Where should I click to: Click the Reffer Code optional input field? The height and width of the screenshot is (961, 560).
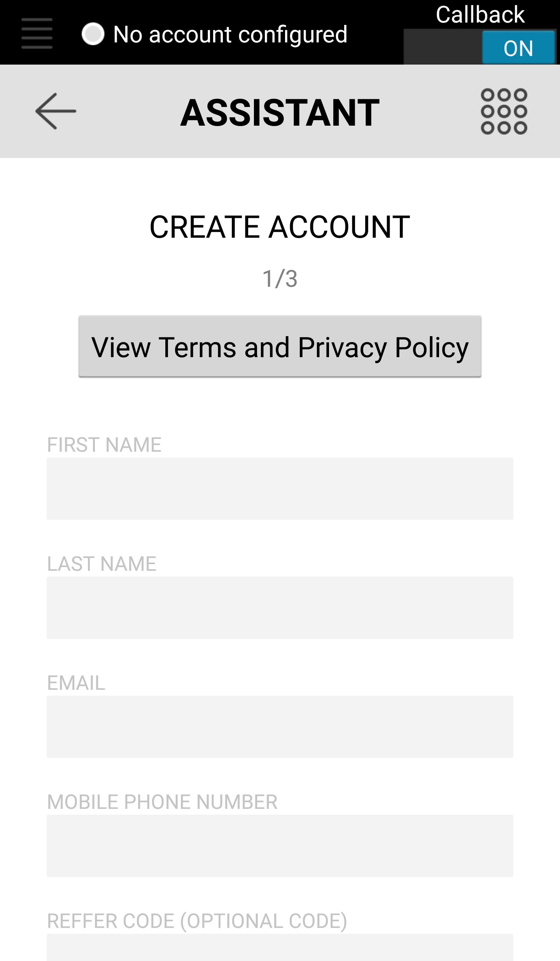point(280,947)
